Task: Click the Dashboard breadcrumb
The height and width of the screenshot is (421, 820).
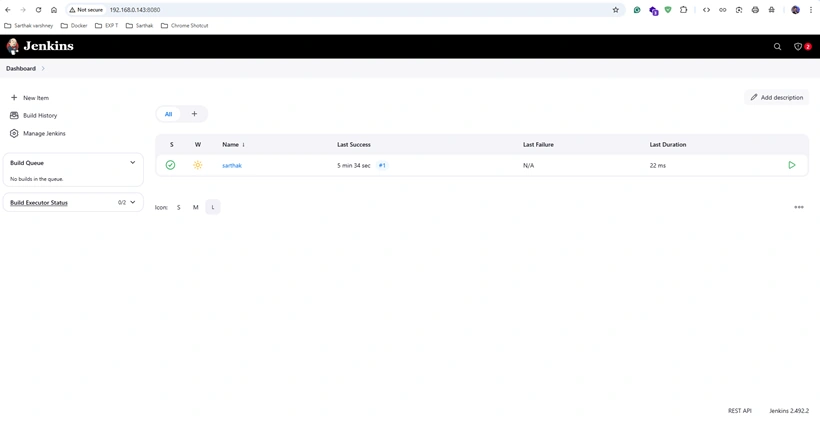Action: pos(21,69)
